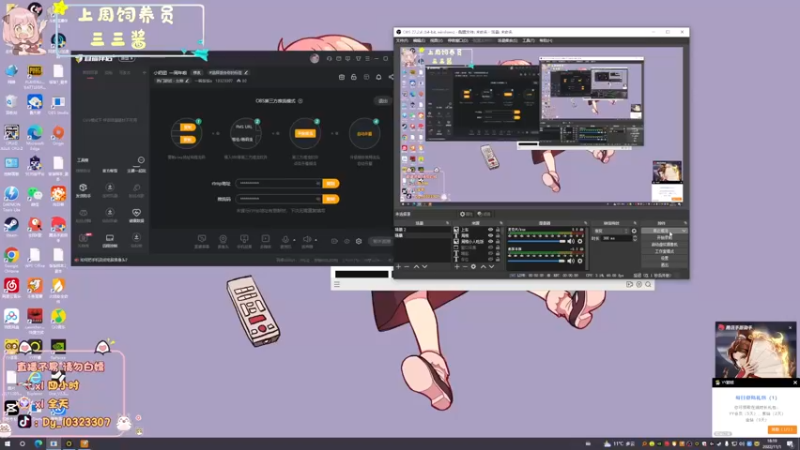
Task: Adjust first mixer channel volume slider
Action: pyautogui.click(x=537, y=241)
